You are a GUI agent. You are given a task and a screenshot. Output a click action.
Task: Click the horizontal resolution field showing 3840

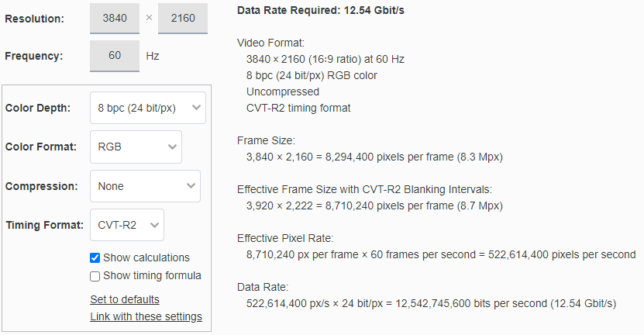tap(114, 18)
